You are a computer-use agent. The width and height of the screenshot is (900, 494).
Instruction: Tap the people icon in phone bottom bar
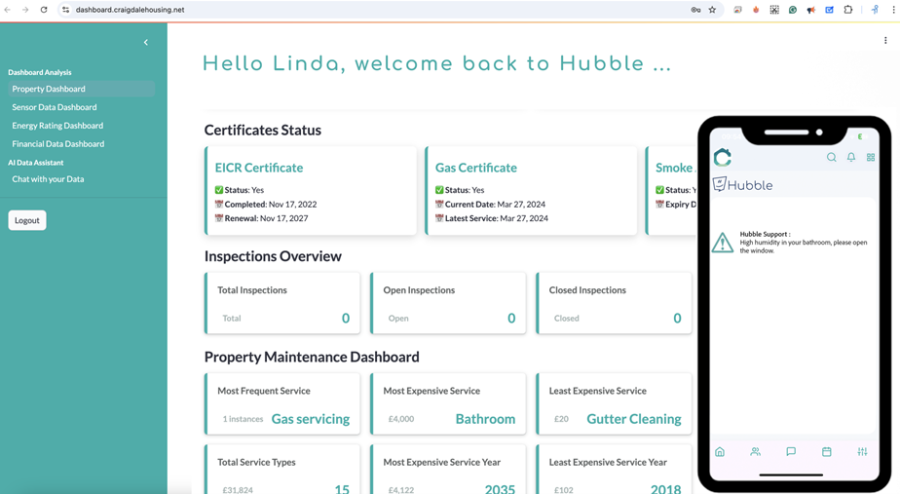click(x=755, y=452)
